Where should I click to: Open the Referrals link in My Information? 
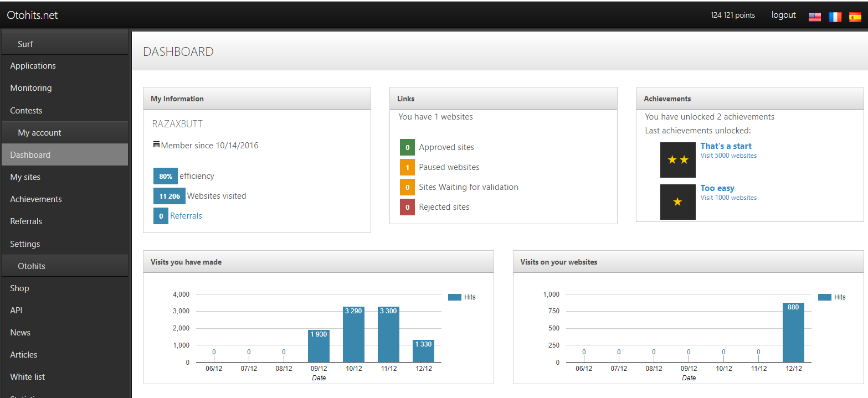point(186,216)
